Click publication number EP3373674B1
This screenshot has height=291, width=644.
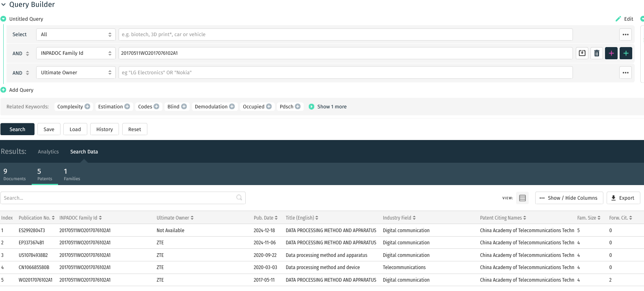click(x=31, y=243)
